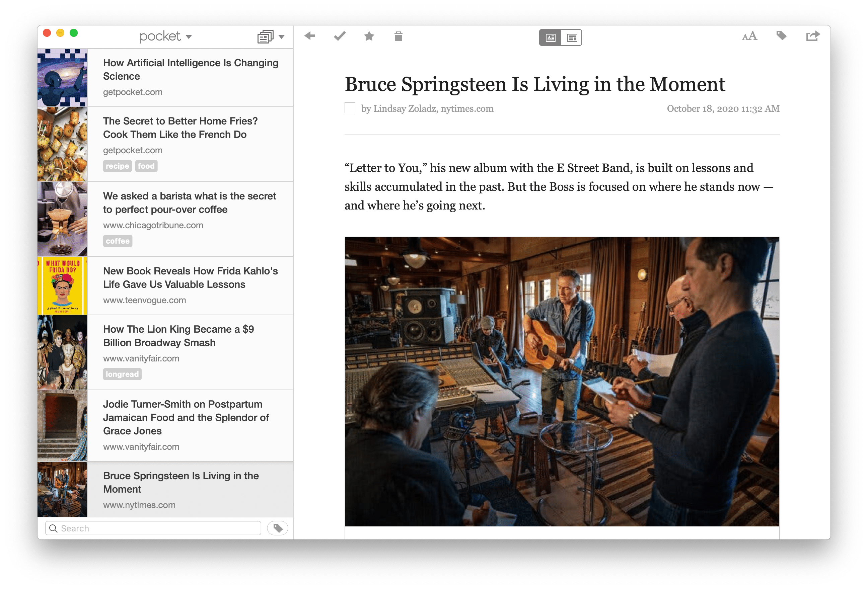Go back using the back arrow icon
Viewport: 868px width, 589px height.
[309, 36]
